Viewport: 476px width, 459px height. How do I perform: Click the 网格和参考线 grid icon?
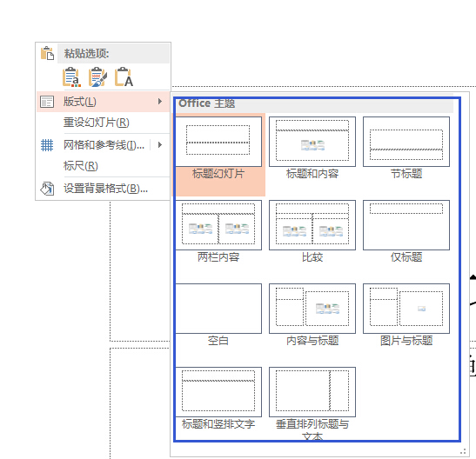pyautogui.click(x=47, y=145)
